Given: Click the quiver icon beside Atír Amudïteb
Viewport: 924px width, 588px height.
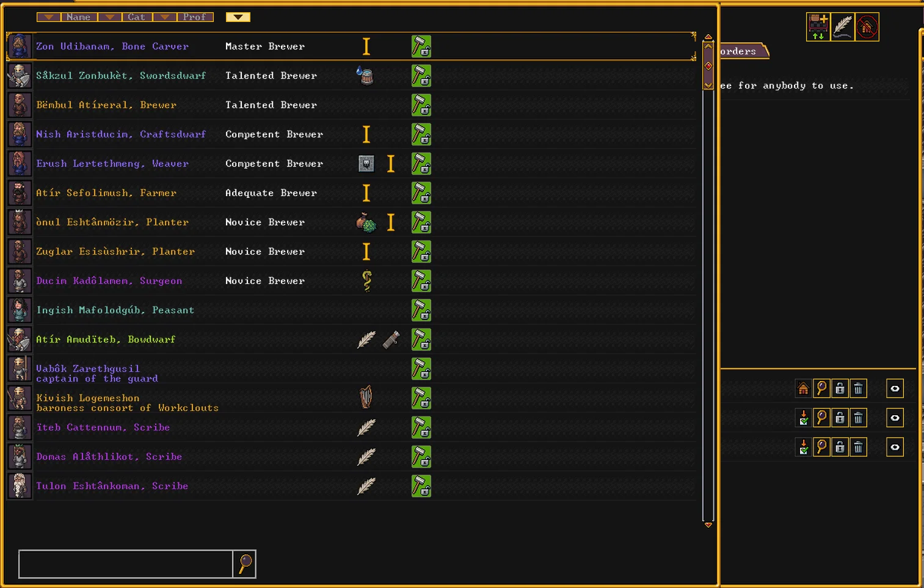Looking at the screenshot, I should 391,339.
